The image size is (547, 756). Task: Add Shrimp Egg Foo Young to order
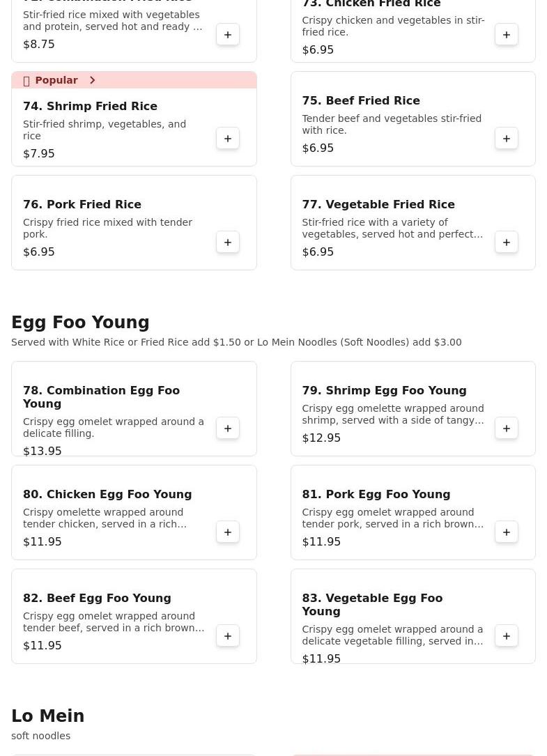tap(507, 429)
